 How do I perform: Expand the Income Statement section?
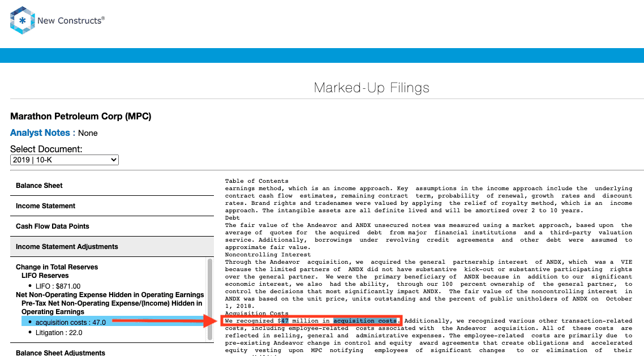[111, 205]
